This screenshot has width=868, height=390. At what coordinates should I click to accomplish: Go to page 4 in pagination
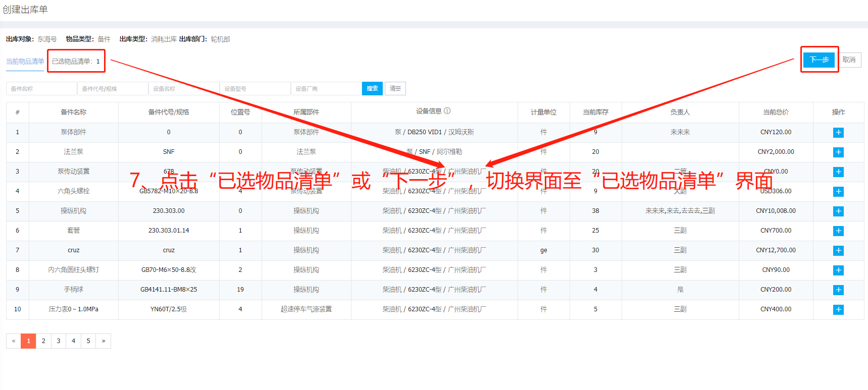point(73,341)
